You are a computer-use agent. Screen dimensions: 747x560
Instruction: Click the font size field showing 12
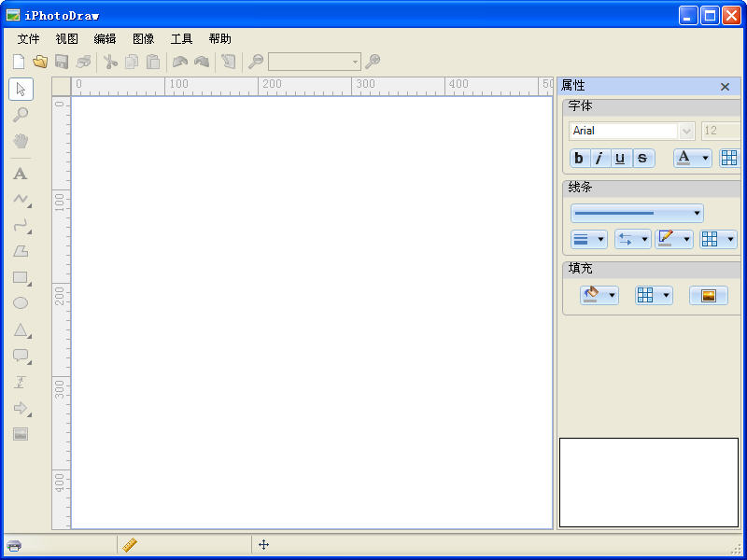[721, 131]
